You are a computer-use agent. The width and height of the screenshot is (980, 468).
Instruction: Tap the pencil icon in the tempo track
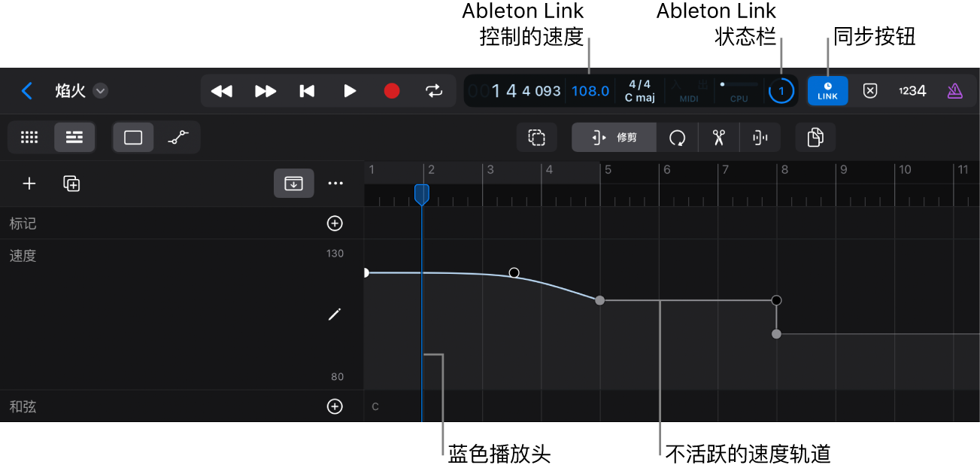[334, 314]
